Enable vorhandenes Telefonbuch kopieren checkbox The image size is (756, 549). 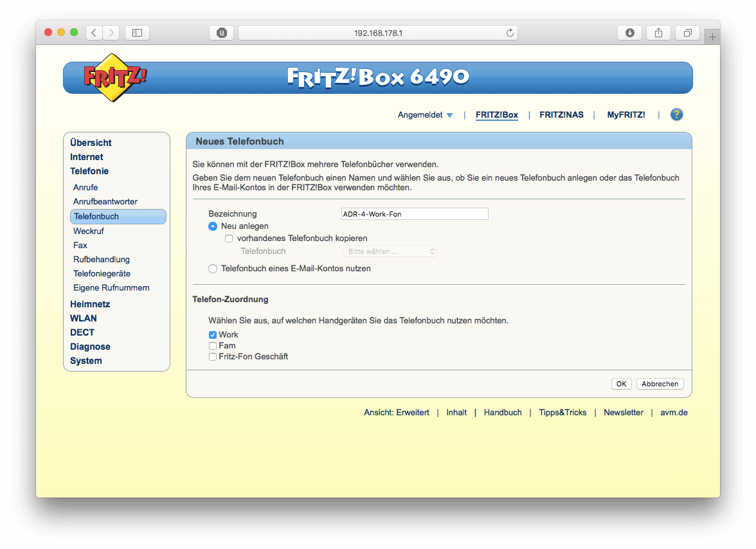229,239
